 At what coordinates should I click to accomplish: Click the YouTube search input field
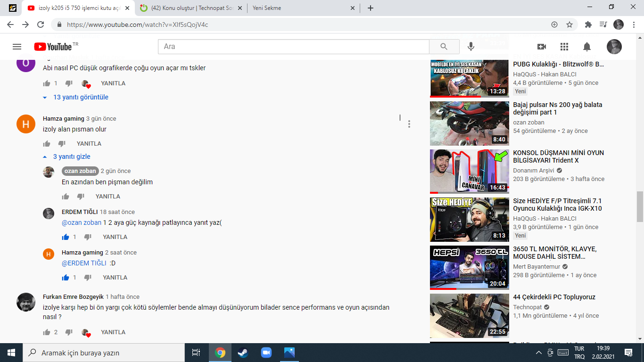(x=294, y=47)
